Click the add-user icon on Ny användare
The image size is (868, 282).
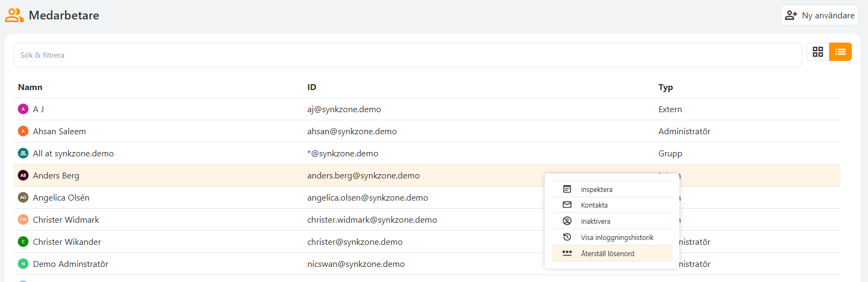[791, 15]
